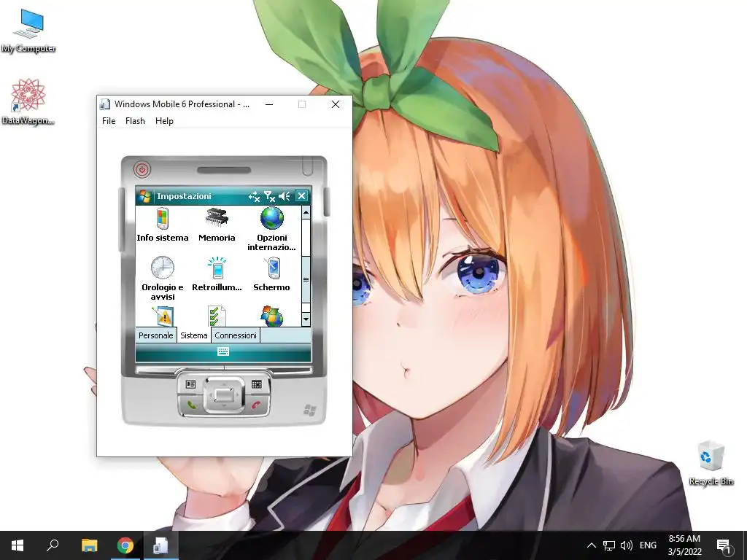Open the File menu
Image resolution: width=747 pixels, height=560 pixels.
(x=109, y=121)
